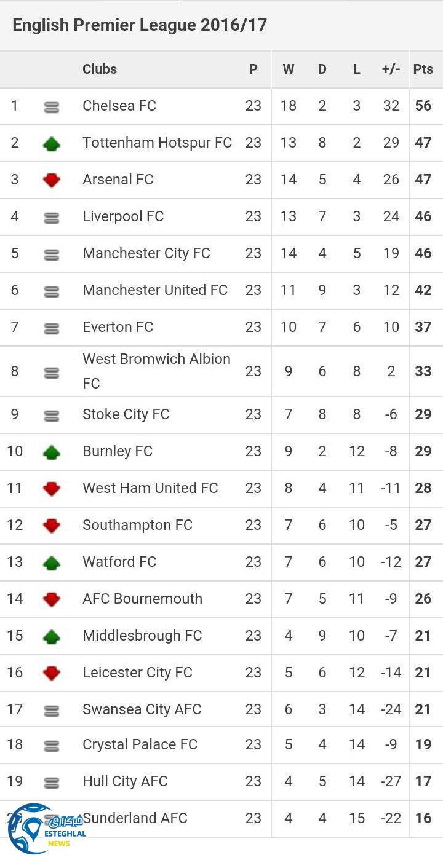Click the red down arrow beside Leicester City
Screen dimensions: 443x868
point(52,673)
